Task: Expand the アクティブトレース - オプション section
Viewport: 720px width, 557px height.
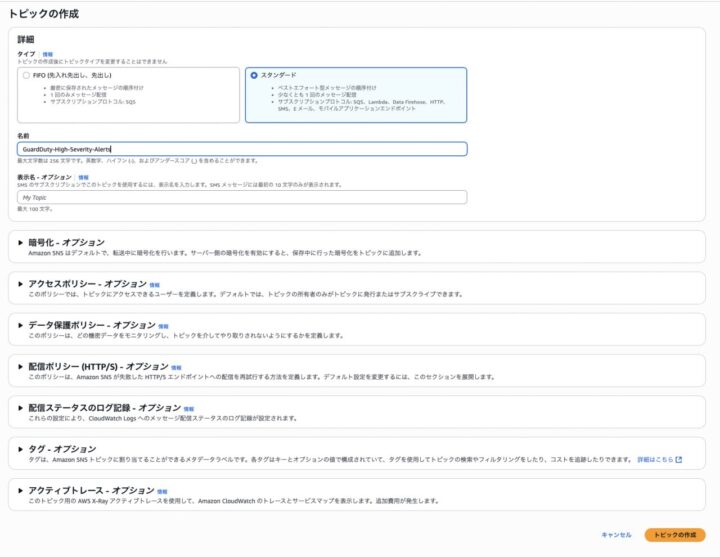Action: coord(21,491)
